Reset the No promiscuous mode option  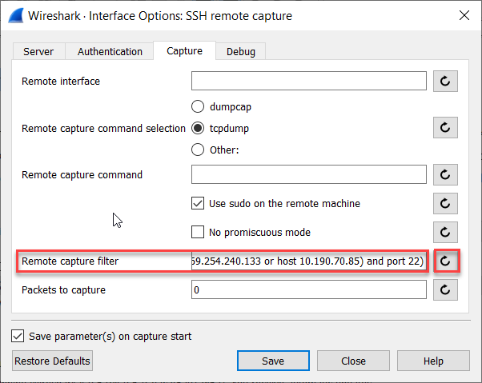pos(445,232)
